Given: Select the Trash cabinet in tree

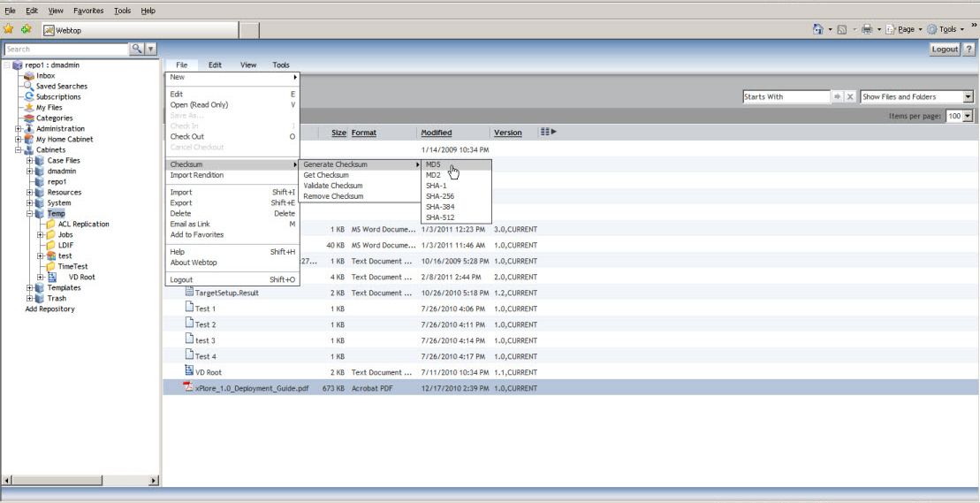Looking at the screenshot, I should [57, 299].
